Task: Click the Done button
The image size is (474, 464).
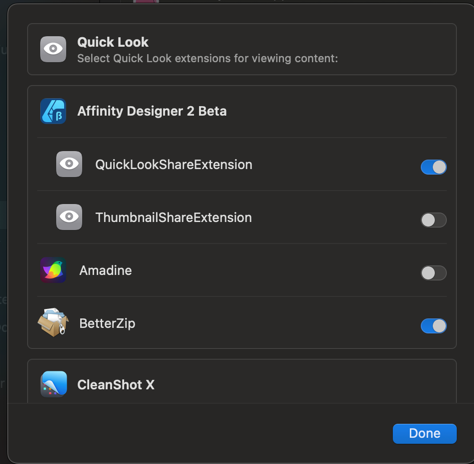Action: (425, 434)
